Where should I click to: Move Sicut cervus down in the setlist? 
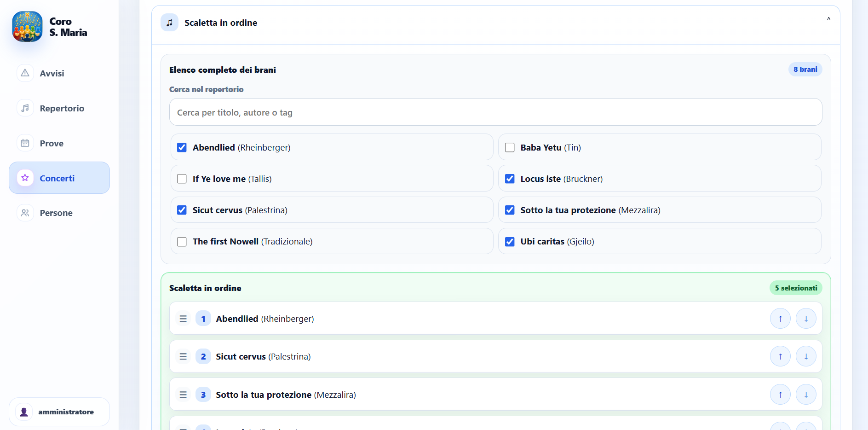(806, 356)
